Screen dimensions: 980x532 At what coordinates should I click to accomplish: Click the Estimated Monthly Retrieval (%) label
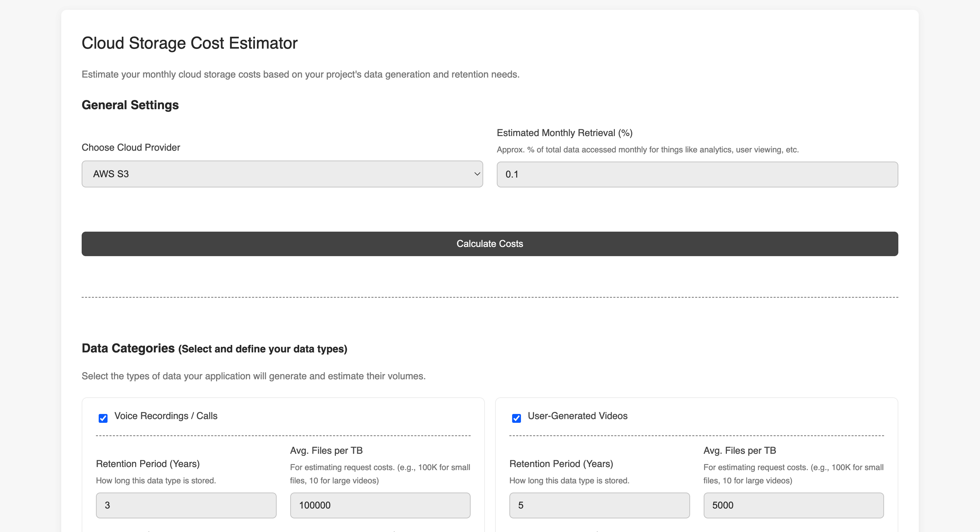[565, 133]
